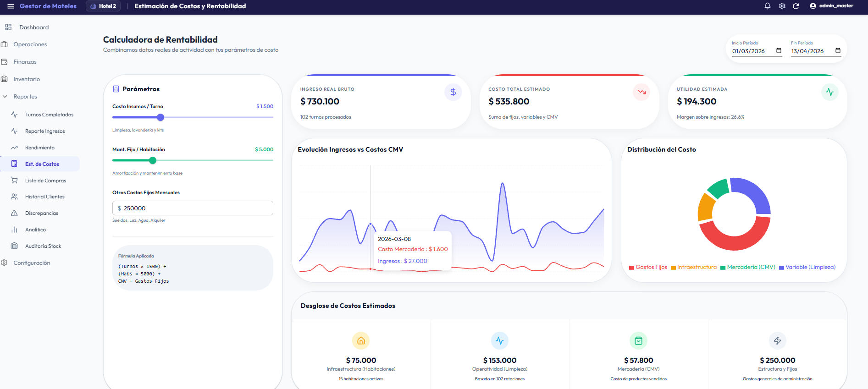
Task: Click the Auditoría Stock icon
Action: (14, 246)
